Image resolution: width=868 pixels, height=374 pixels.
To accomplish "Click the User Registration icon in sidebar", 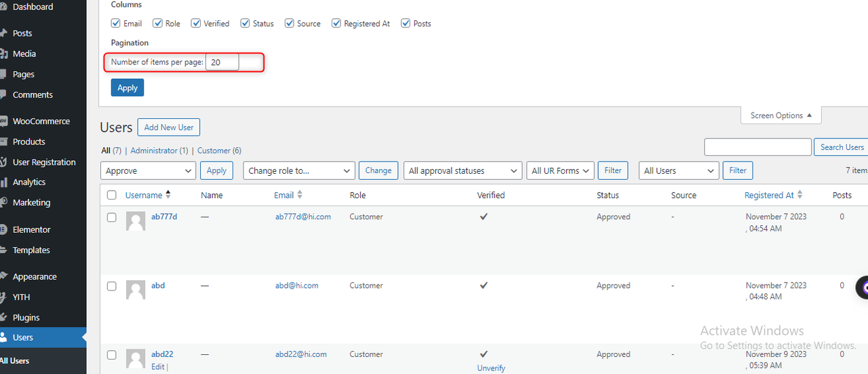I will (x=4, y=162).
